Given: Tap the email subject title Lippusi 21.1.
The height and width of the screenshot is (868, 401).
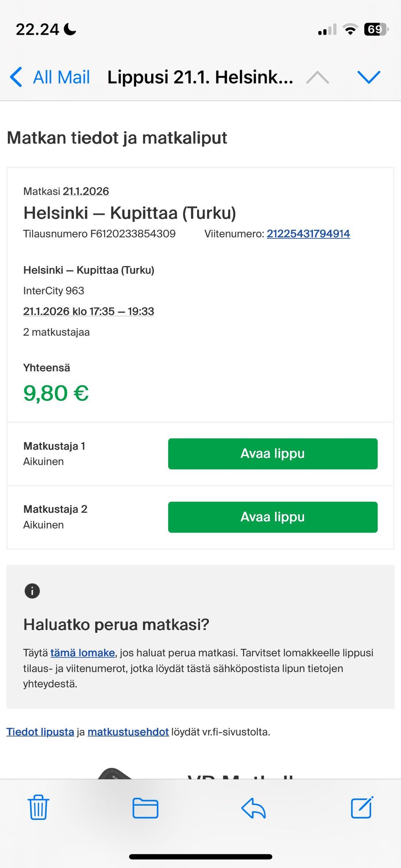Looking at the screenshot, I should 200,77.
